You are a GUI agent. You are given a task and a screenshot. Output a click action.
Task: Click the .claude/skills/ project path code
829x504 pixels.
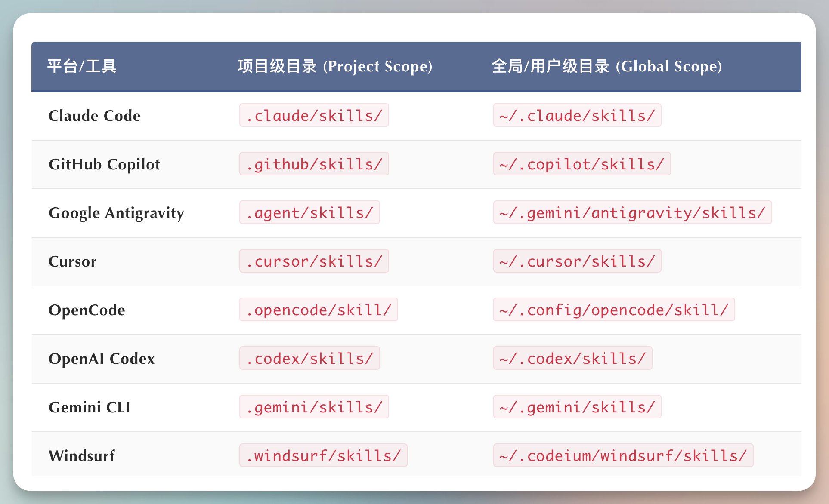pos(314,115)
